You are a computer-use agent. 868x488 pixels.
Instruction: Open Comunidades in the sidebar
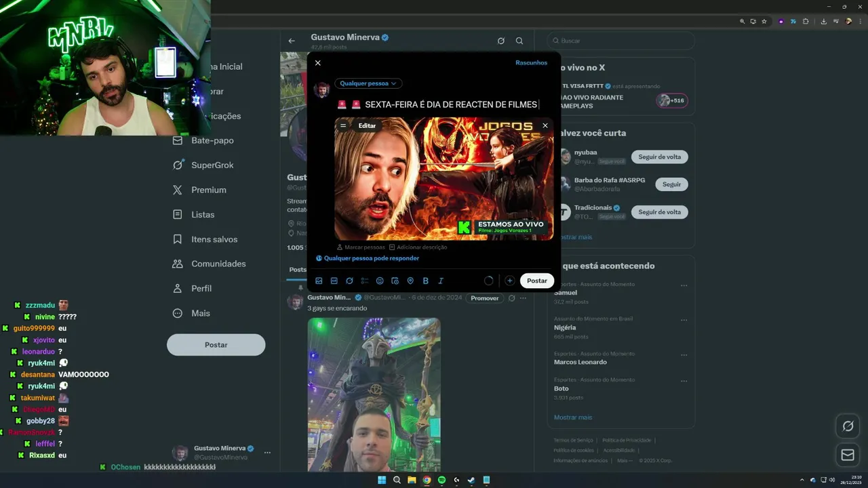click(209, 264)
